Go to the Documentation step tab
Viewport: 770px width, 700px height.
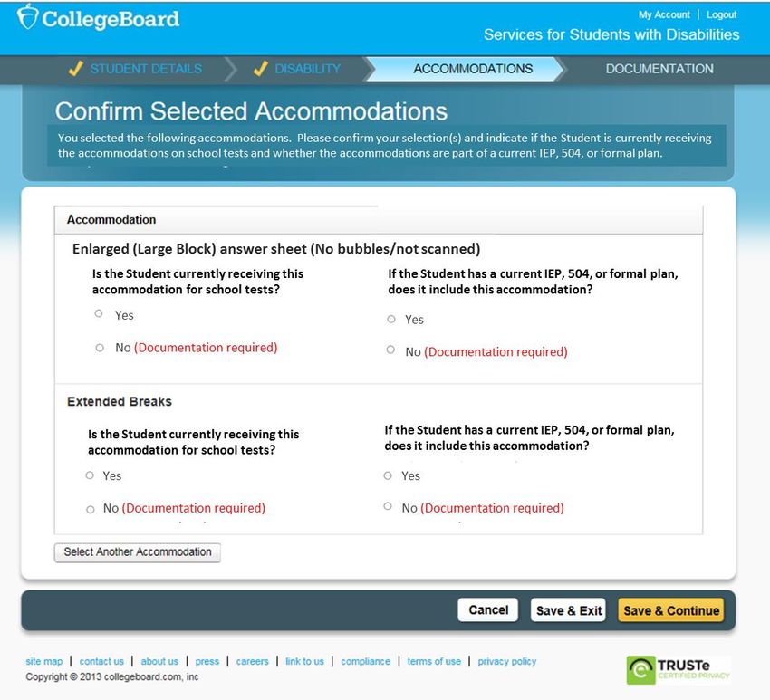coord(659,69)
